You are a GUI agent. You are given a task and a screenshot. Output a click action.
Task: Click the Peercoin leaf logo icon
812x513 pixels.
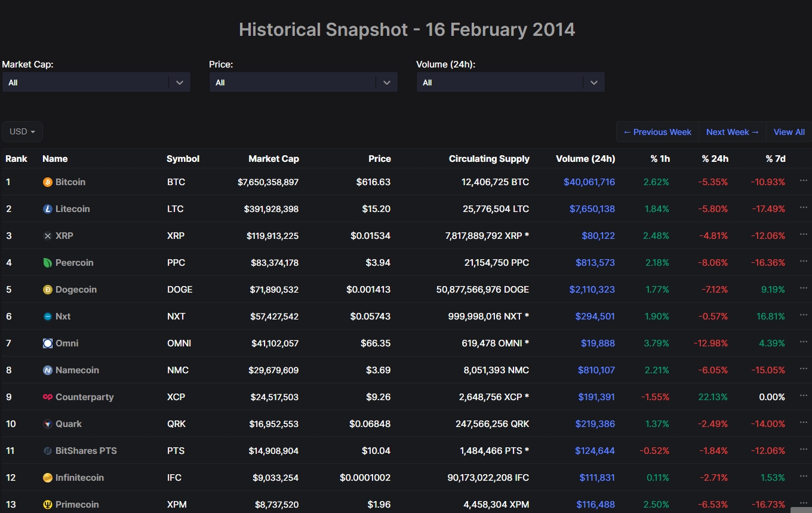48,263
